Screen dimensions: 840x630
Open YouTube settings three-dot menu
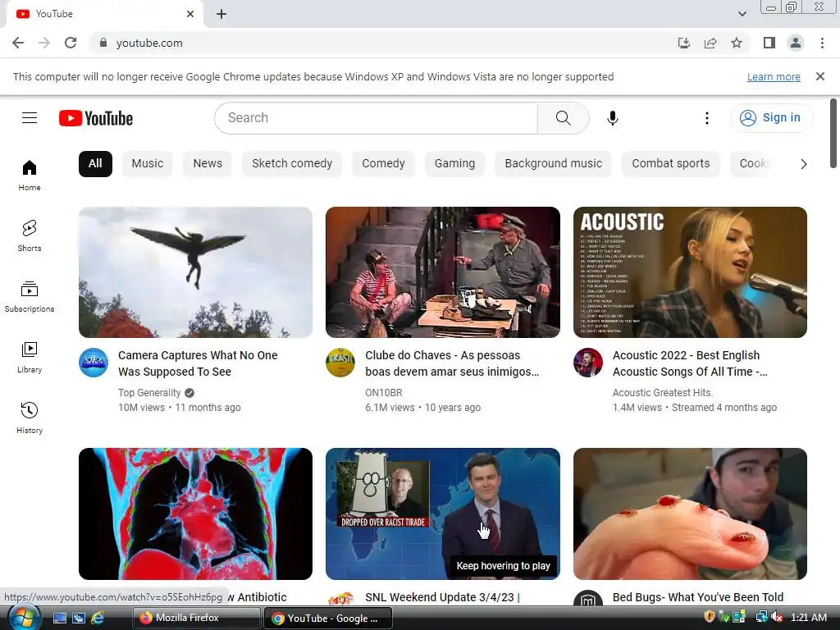707,118
